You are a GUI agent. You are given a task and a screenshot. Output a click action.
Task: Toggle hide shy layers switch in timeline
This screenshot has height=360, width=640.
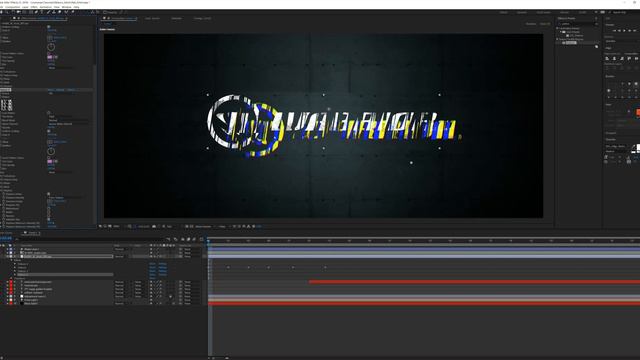(x=182, y=240)
